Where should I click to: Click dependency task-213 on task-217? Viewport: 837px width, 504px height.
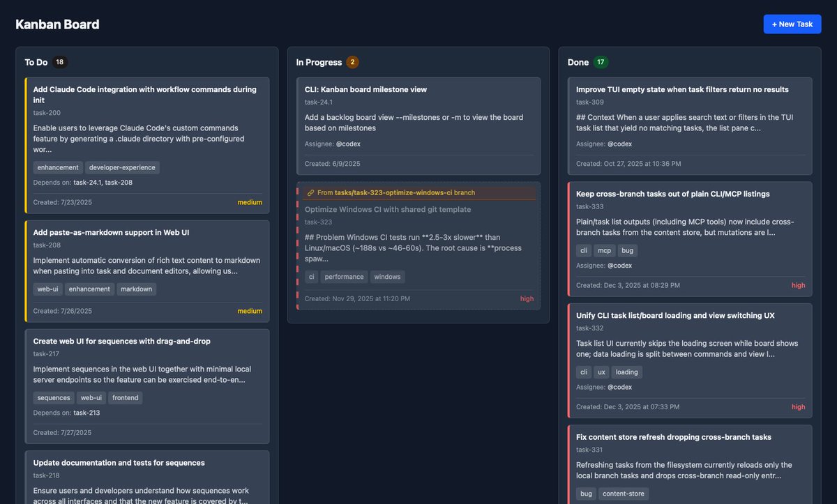coord(86,413)
